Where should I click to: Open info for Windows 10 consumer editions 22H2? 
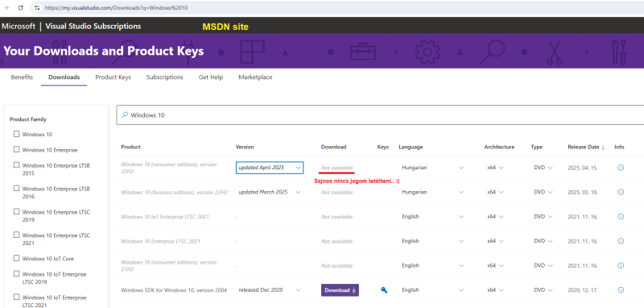click(x=621, y=168)
